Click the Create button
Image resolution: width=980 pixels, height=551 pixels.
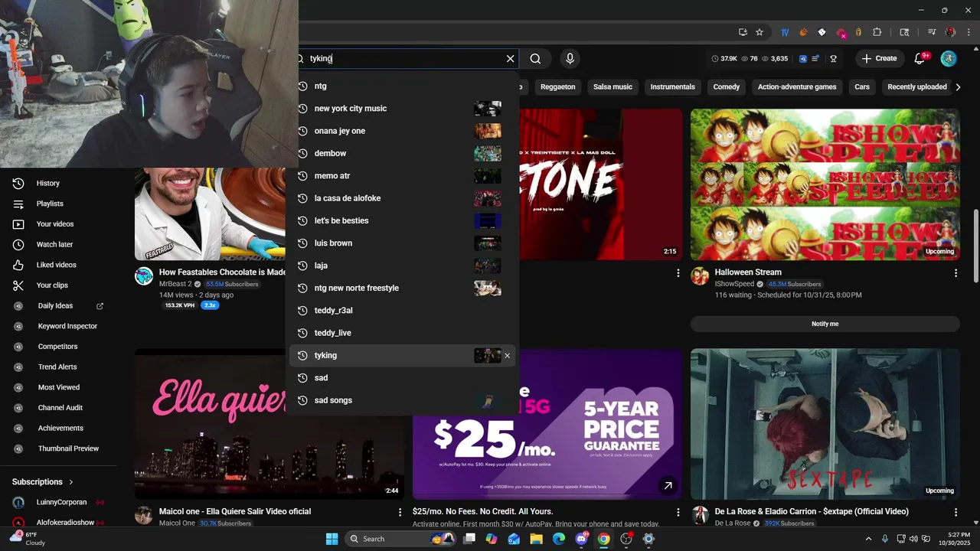click(x=879, y=58)
